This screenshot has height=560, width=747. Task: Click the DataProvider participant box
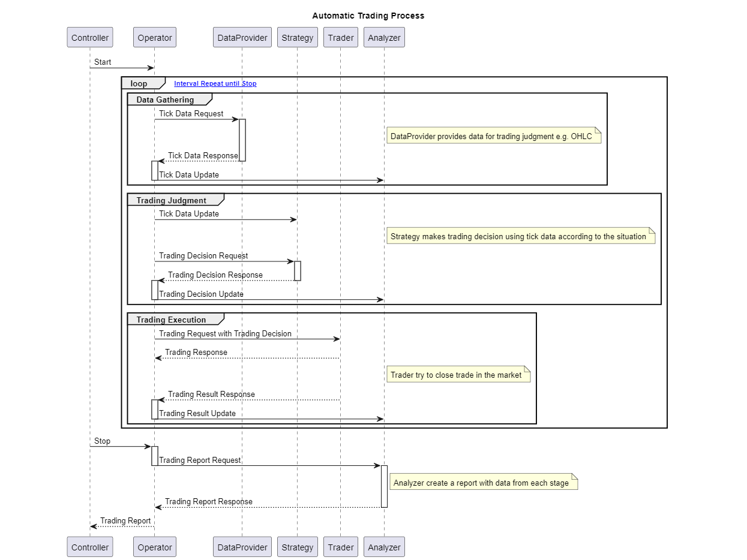click(242, 37)
